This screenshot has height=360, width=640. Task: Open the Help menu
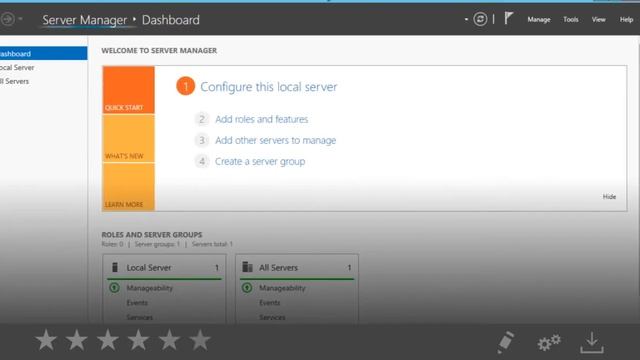click(626, 20)
